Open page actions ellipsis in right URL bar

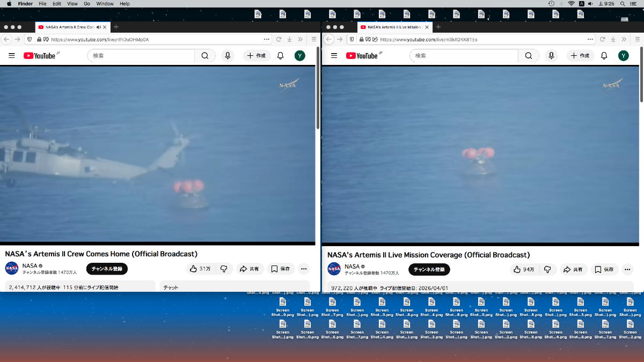click(x=590, y=39)
